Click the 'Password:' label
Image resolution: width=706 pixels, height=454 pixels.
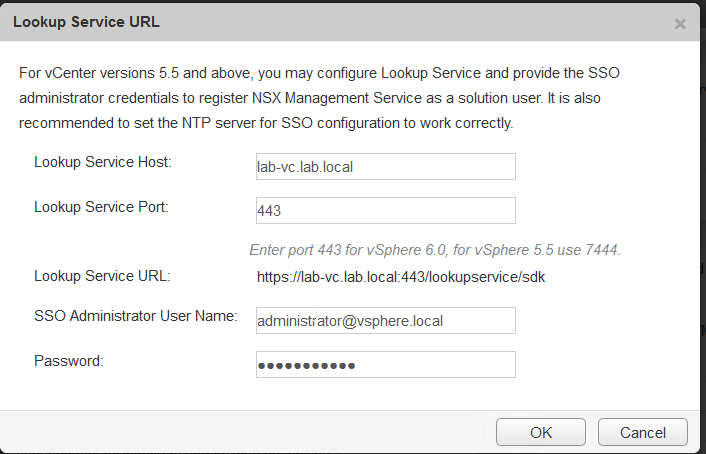(x=69, y=361)
